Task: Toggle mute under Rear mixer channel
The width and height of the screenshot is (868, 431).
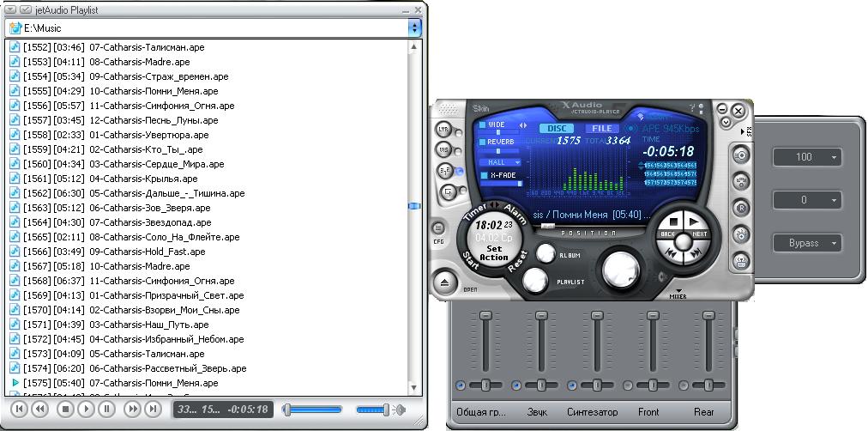Action: (x=684, y=385)
